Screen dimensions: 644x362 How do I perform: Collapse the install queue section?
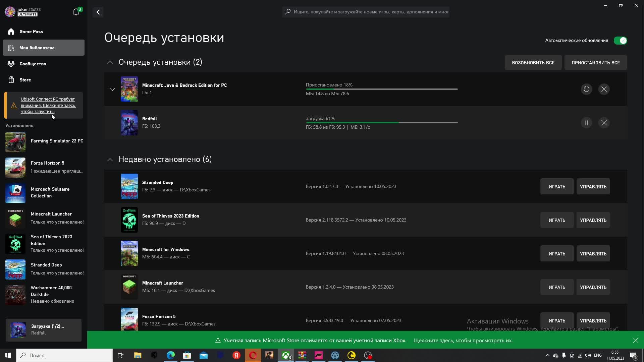(x=110, y=62)
